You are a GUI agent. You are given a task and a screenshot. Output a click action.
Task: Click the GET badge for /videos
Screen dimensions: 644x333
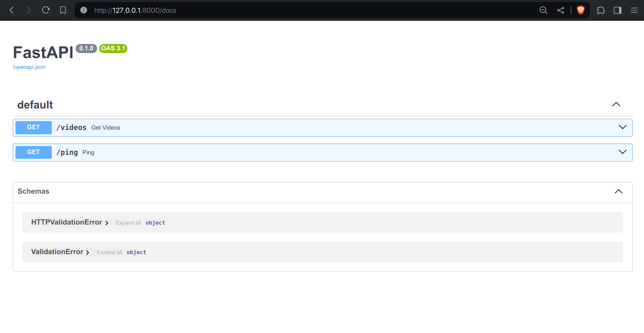(x=34, y=128)
